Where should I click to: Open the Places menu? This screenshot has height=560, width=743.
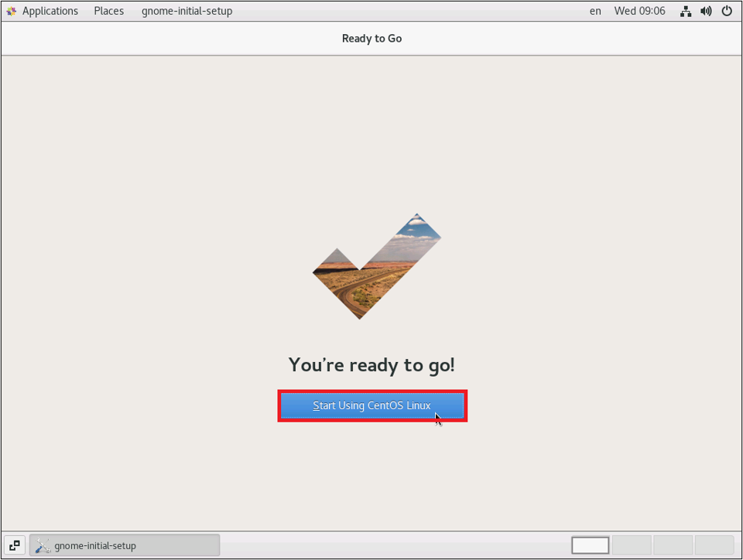[x=108, y=11]
